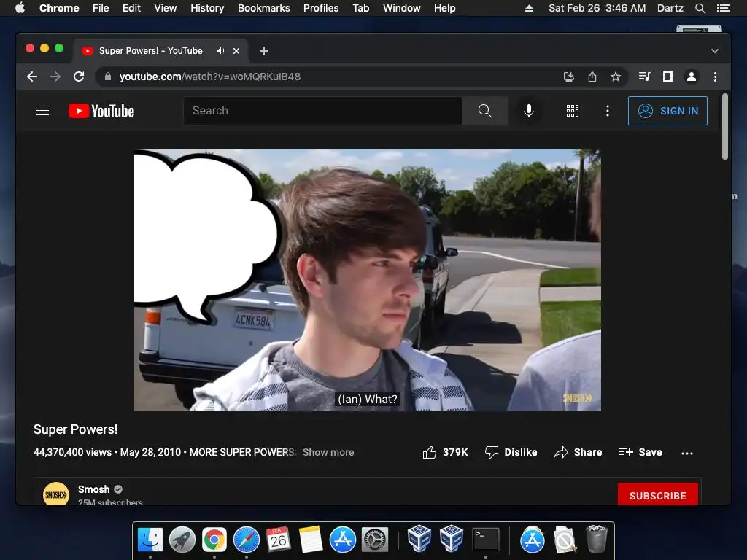Click the Dartz user name in menu bar
Viewport: 747px width, 560px height.
pyautogui.click(x=670, y=8)
